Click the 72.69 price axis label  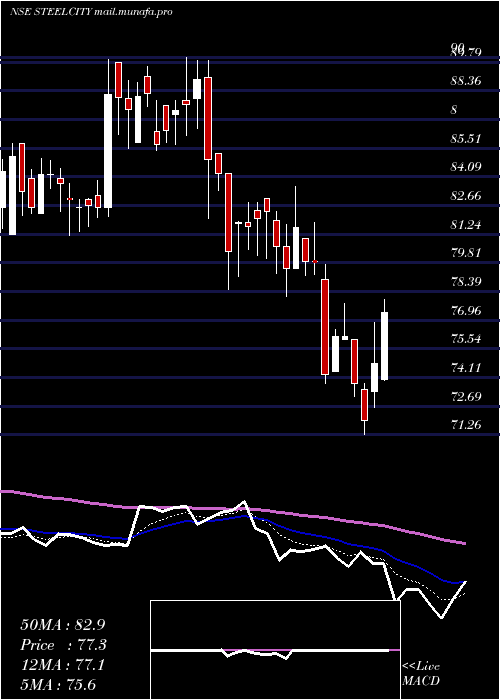(x=466, y=396)
